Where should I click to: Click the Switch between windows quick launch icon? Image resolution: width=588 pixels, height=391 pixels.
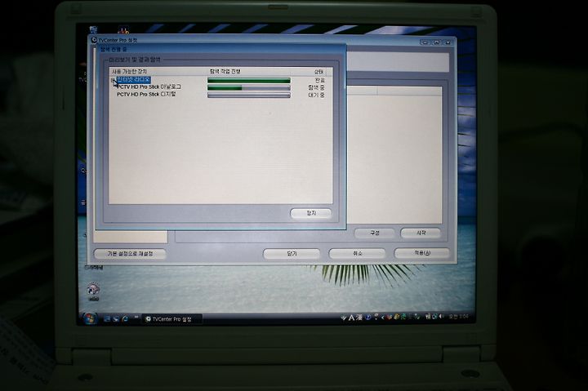click(116, 318)
